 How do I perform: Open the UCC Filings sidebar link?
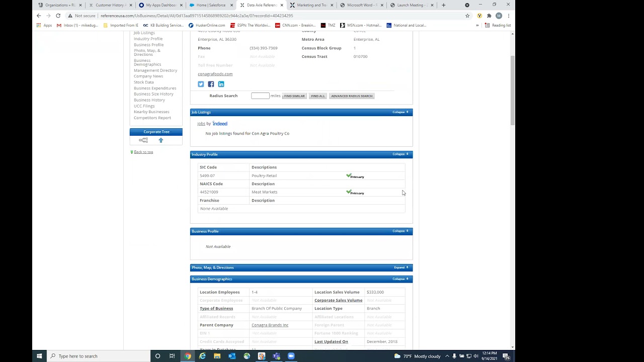point(144,106)
